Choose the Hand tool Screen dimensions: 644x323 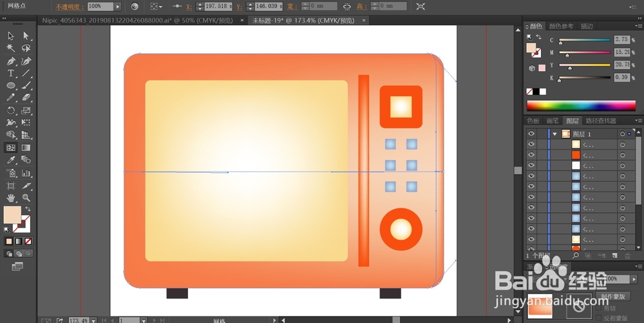pyautogui.click(x=11, y=198)
